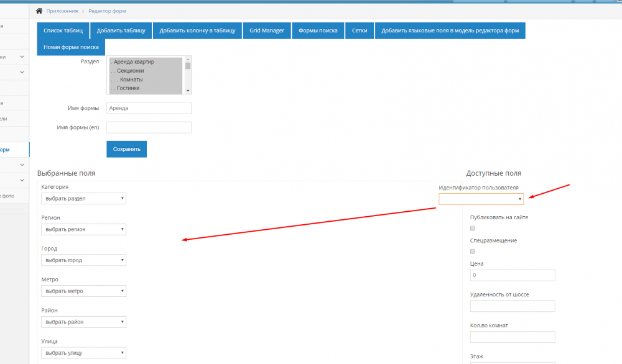Screen dimensions: 622x364
Task: Click the Новая форма поиска button
Action: pyautogui.click(x=71, y=47)
